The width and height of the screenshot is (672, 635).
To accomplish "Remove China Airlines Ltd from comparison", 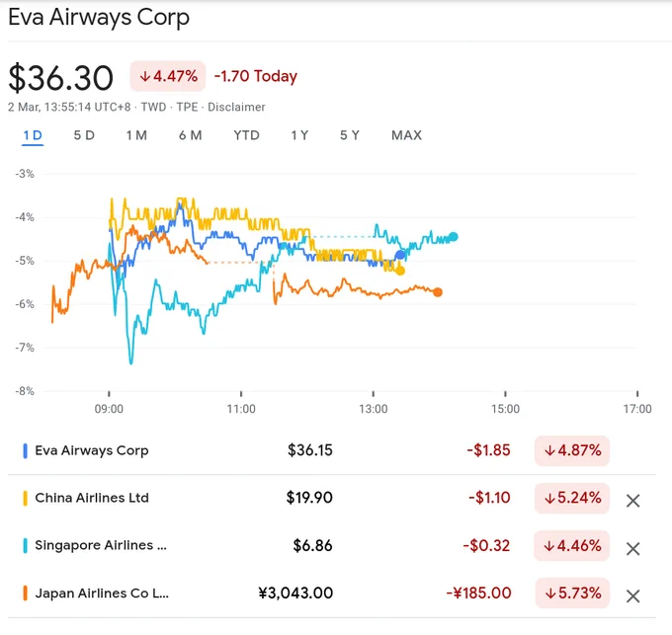I will (x=632, y=500).
